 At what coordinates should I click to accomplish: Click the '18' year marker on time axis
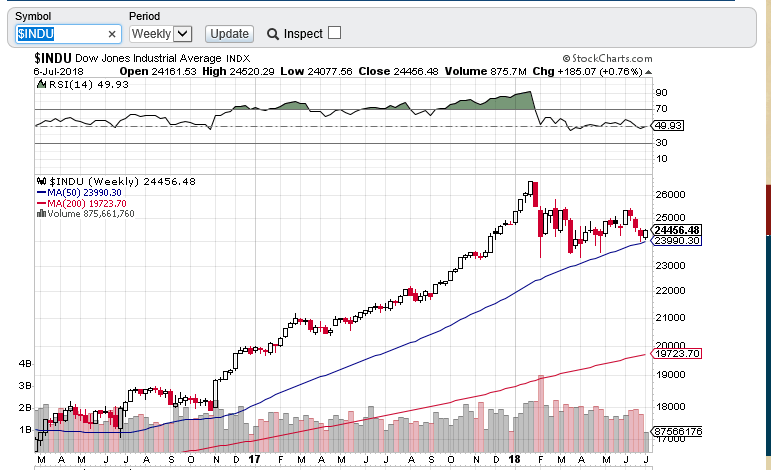tap(514, 459)
